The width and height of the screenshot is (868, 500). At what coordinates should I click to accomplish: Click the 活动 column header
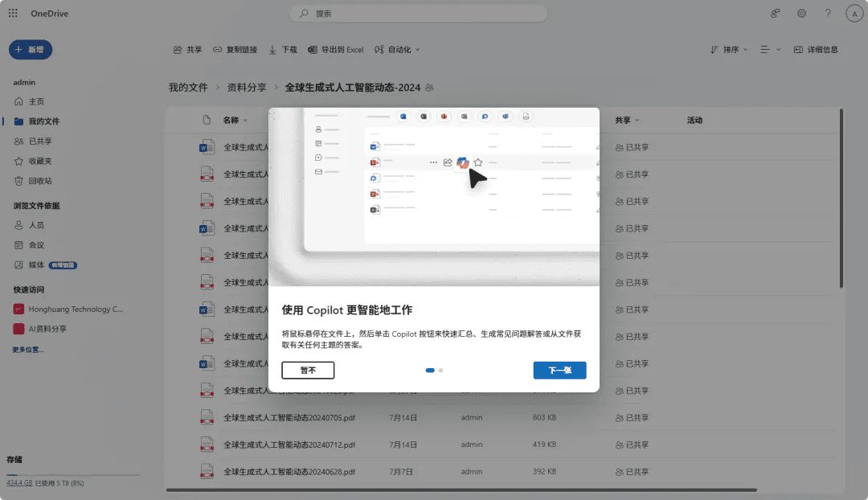pos(694,120)
